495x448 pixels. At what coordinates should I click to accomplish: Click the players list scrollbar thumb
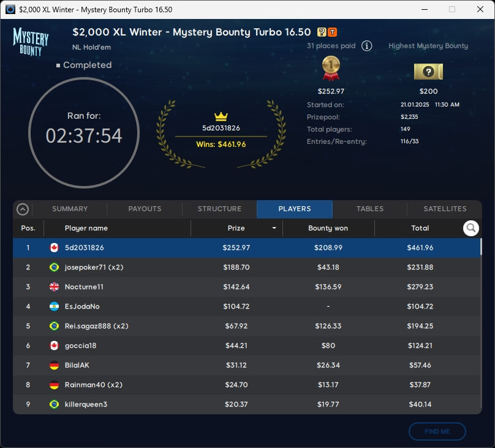point(481,247)
